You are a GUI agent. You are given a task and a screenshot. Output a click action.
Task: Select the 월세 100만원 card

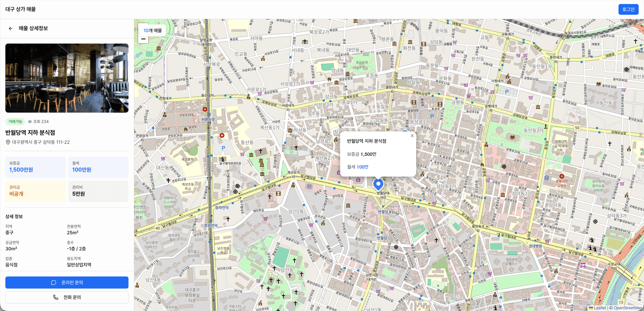(98, 167)
